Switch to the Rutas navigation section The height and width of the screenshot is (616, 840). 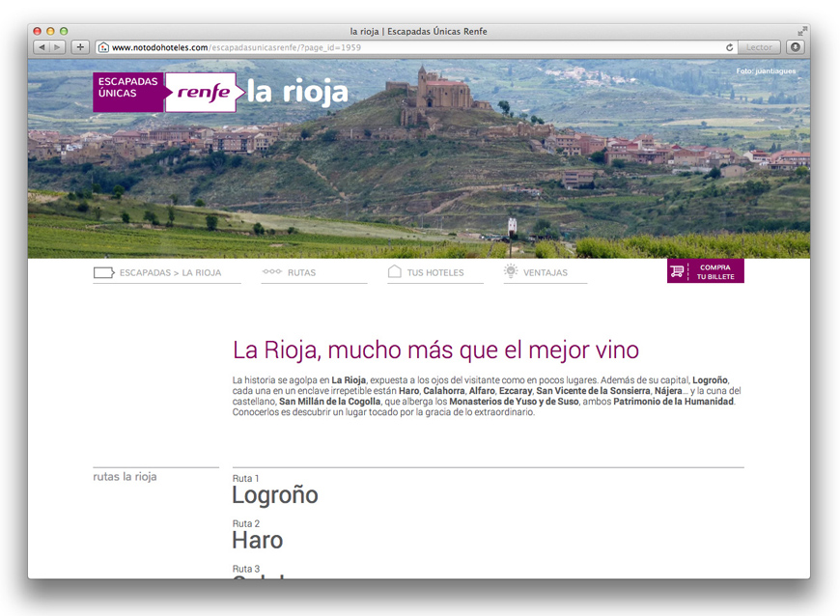(302, 272)
